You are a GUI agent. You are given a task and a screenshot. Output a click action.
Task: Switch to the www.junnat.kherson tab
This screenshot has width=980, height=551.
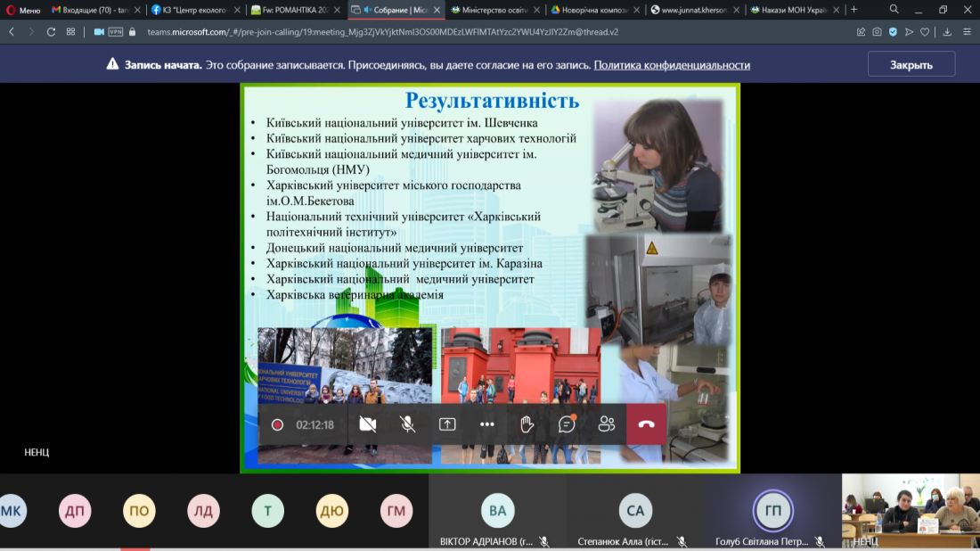[694, 10]
